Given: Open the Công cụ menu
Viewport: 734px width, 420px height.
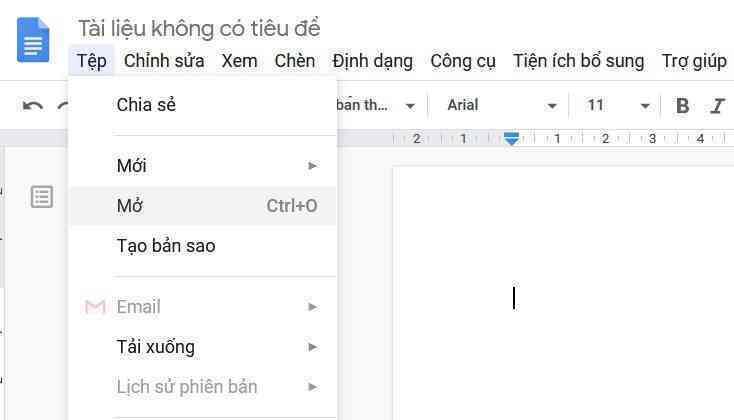Looking at the screenshot, I should coord(462,61).
